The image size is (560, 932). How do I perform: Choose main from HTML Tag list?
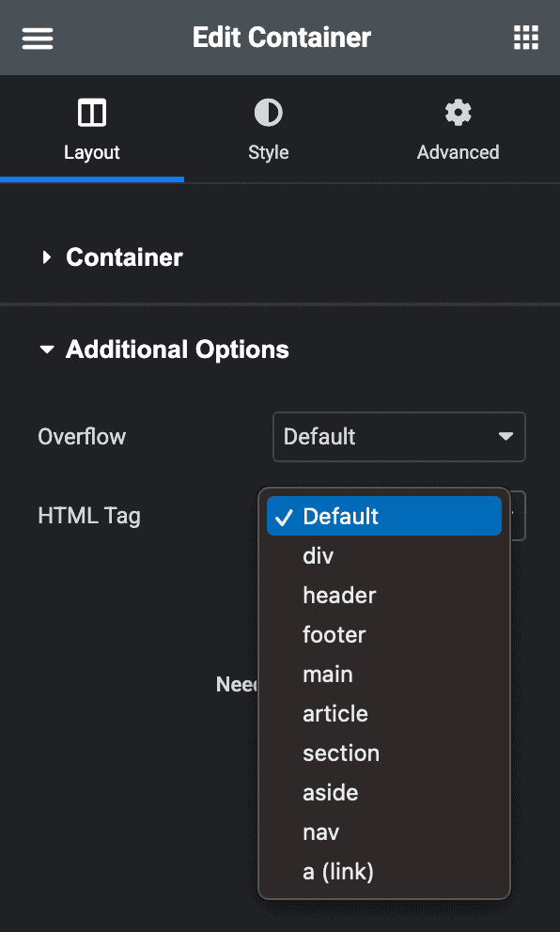pos(384,674)
